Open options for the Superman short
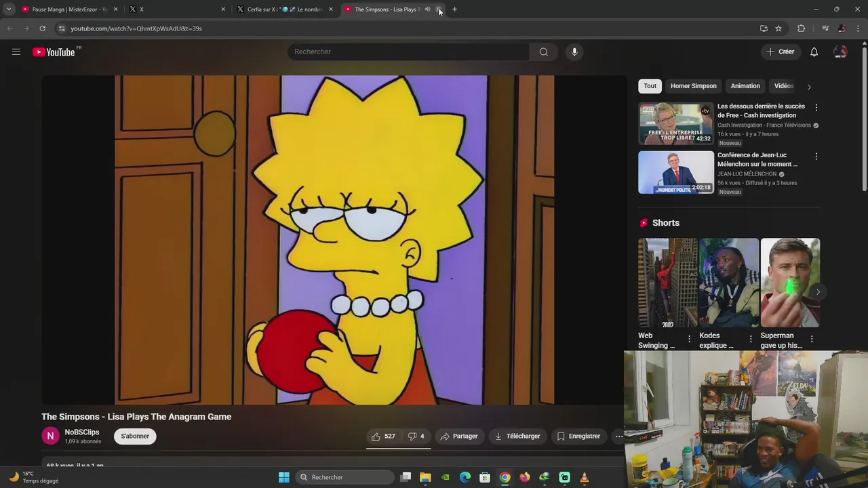This screenshot has height=488, width=868. click(812, 339)
